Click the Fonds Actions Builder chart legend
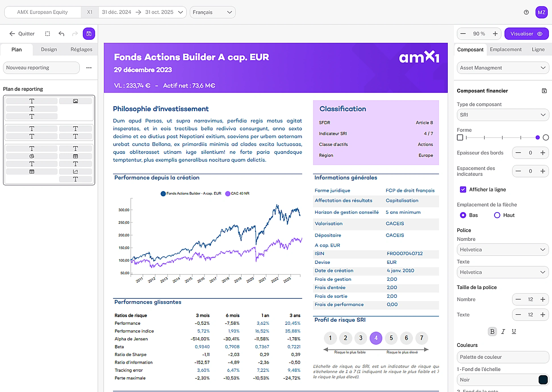This screenshot has height=392, width=552. [191, 193]
